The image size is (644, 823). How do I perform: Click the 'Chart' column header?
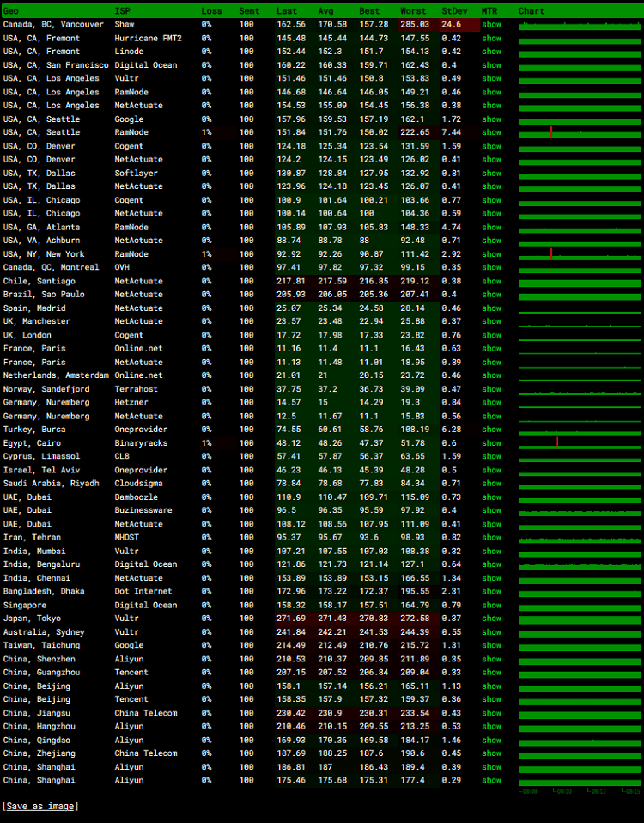click(532, 10)
